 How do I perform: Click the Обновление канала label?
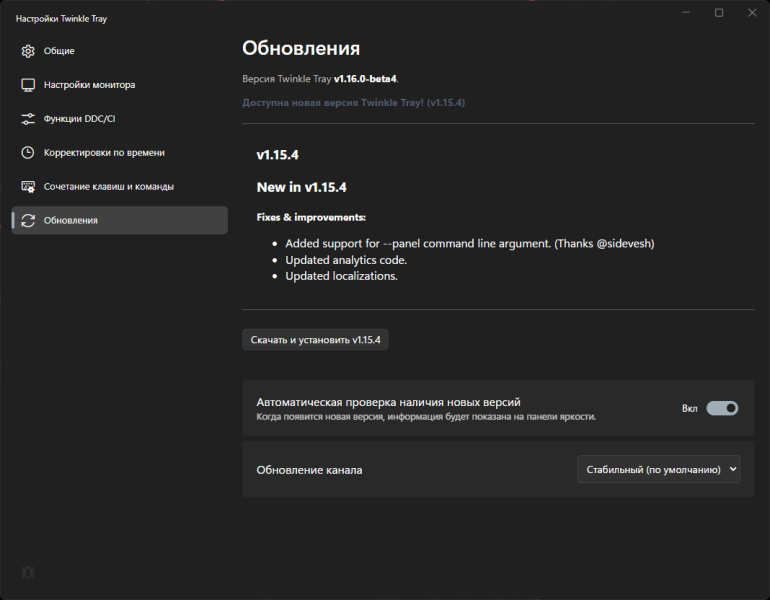click(309, 470)
